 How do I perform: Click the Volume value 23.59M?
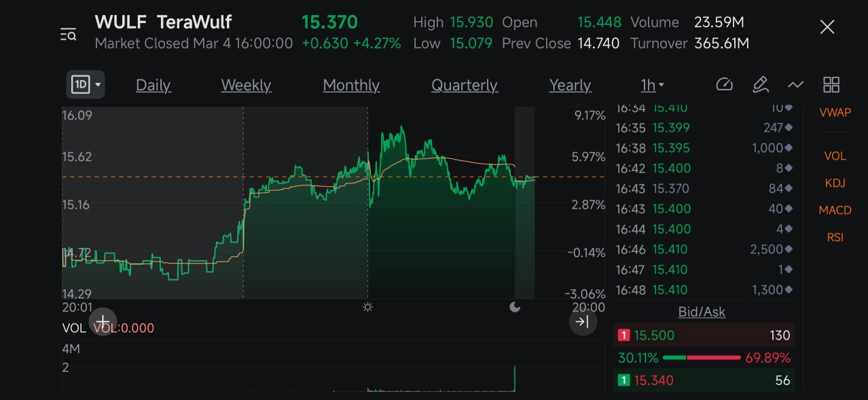(721, 22)
